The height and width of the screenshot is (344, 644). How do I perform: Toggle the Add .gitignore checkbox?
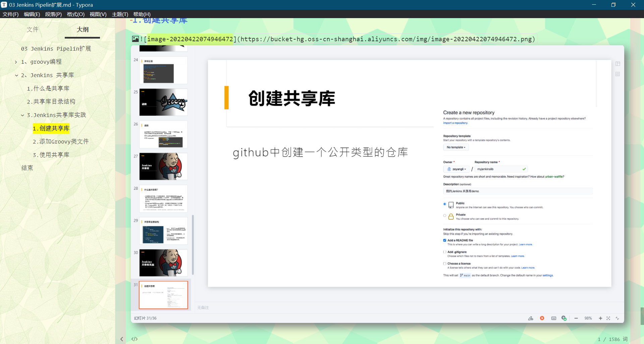pyautogui.click(x=445, y=252)
